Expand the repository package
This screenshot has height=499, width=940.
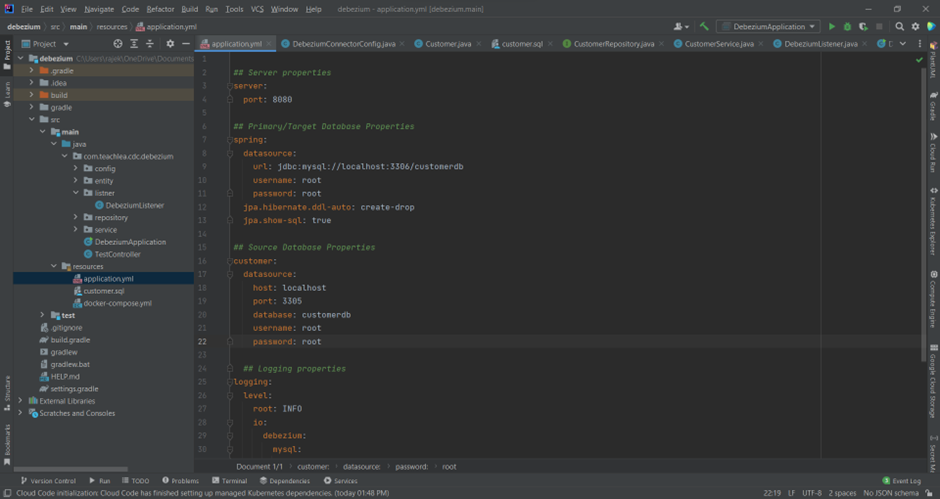coord(76,217)
